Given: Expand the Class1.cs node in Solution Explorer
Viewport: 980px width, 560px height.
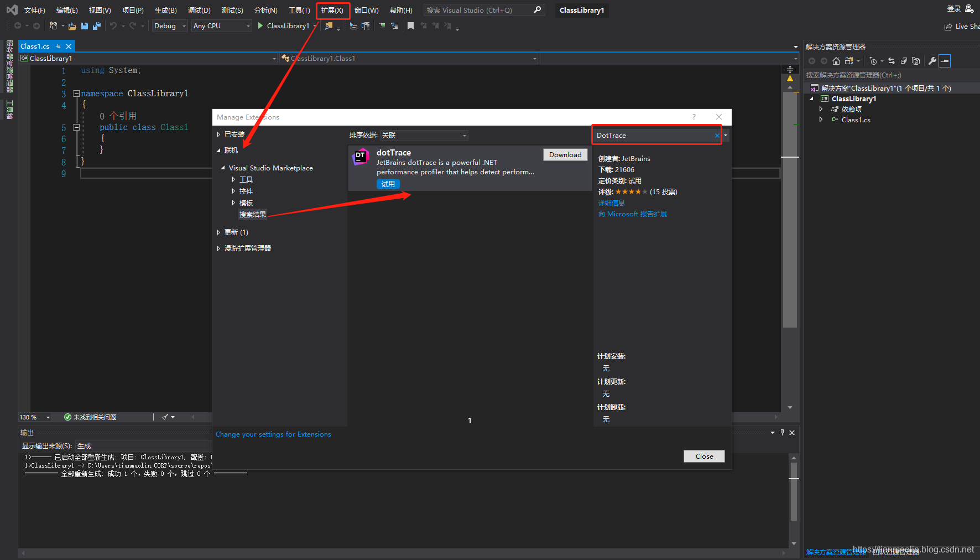Looking at the screenshot, I should [x=821, y=120].
